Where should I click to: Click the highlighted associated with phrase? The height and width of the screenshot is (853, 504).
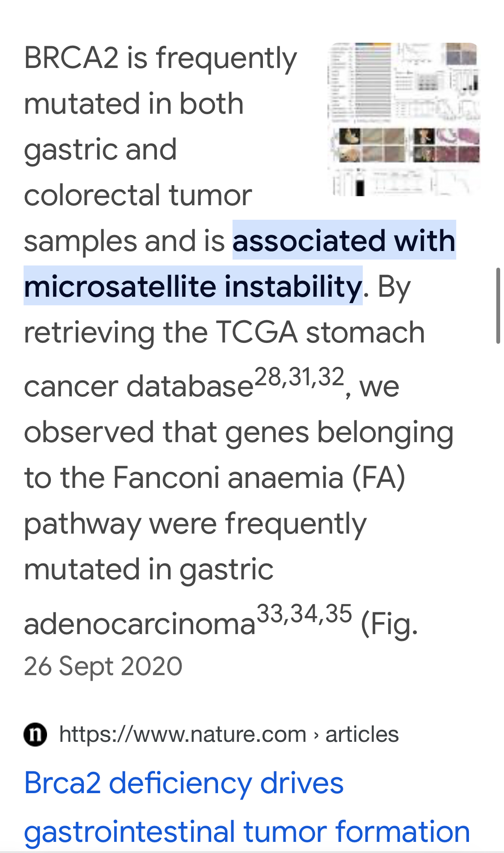pyautogui.click(x=344, y=240)
